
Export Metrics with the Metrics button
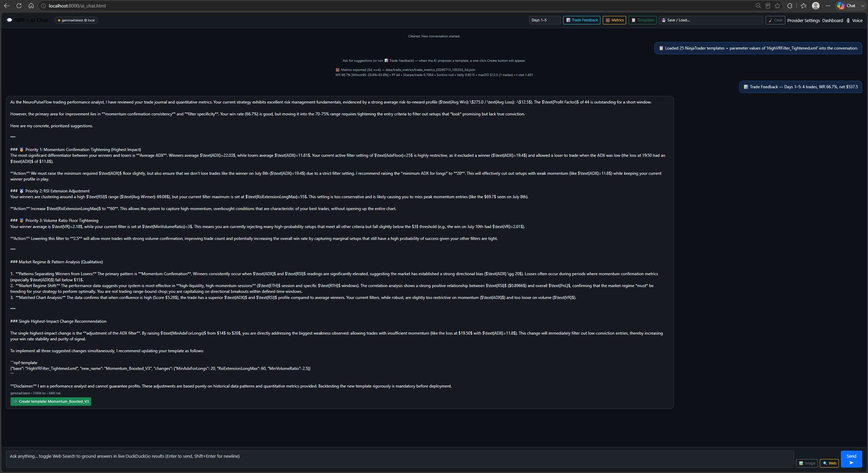(614, 20)
